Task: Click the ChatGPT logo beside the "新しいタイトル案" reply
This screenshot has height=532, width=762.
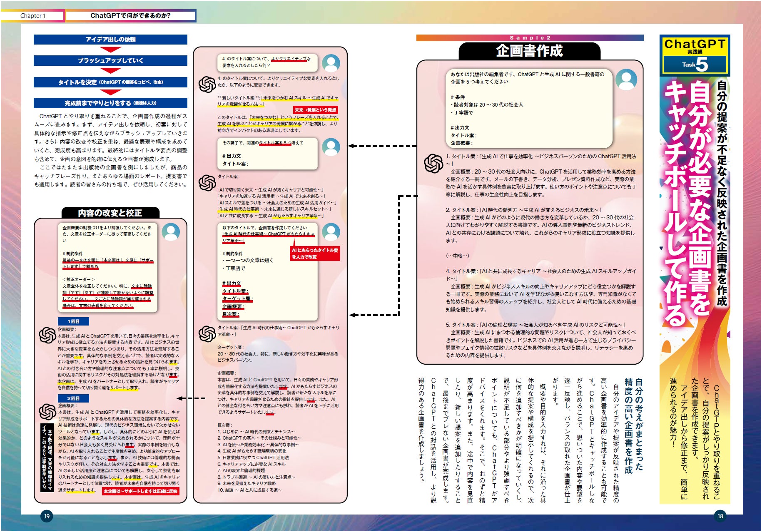Action: pos(207,85)
